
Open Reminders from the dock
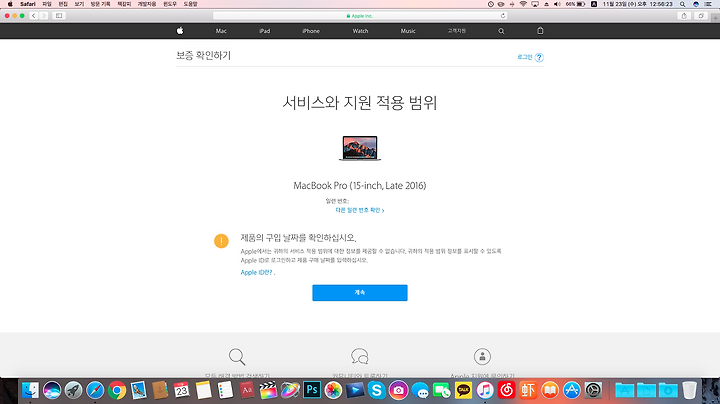click(225, 391)
